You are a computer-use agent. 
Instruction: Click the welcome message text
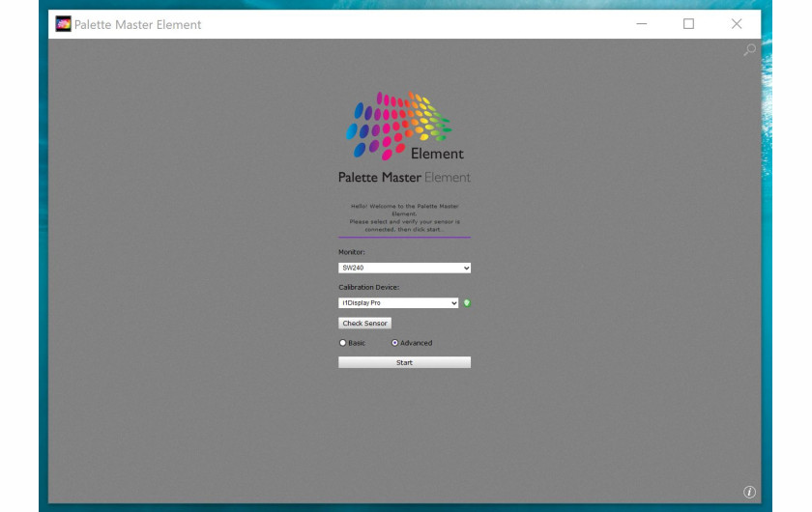tap(404, 217)
